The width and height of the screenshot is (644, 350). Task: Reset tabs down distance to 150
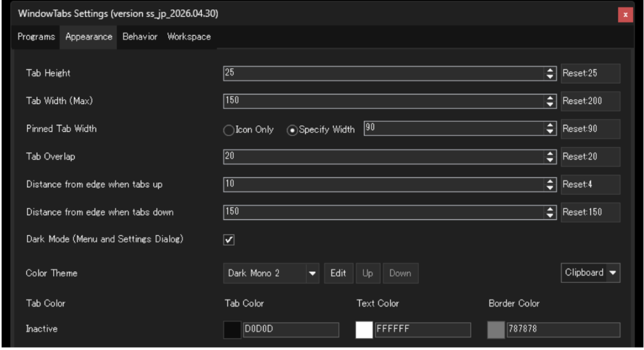click(590, 212)
